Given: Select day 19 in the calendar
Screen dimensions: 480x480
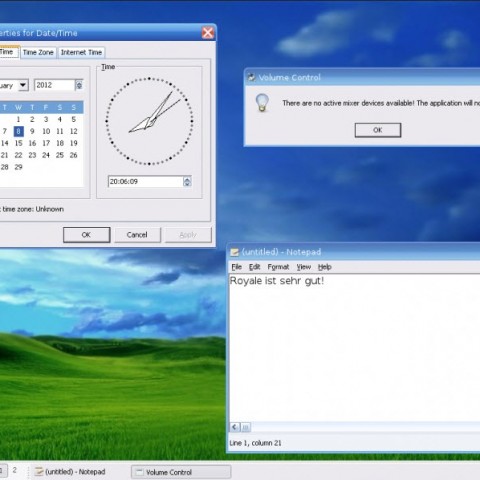Looking at the screenshot, I should pos(74,143).
